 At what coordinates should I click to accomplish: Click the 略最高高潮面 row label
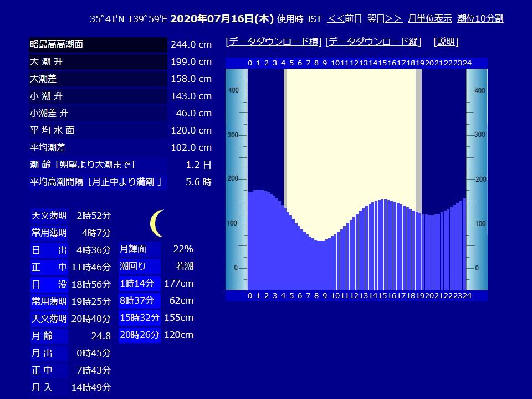tap(98, 44)
